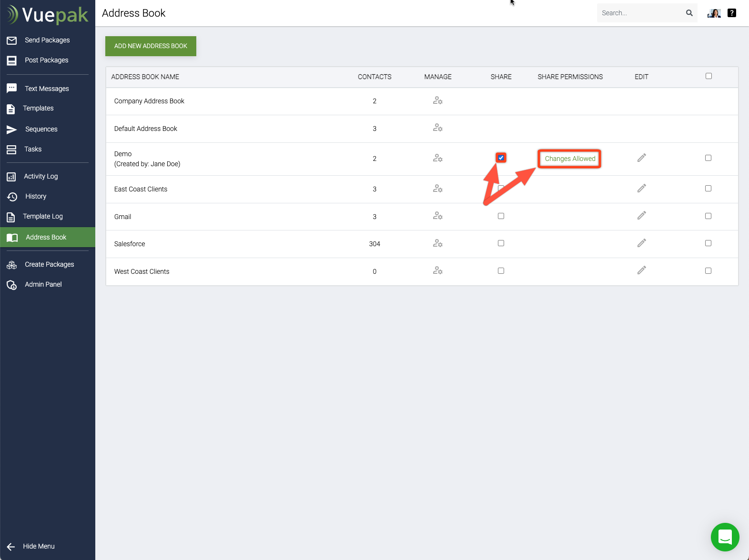The height and width of the screenshot is (560, 749).
Task: Click Add New Address Book button
Action: point(151,46)
